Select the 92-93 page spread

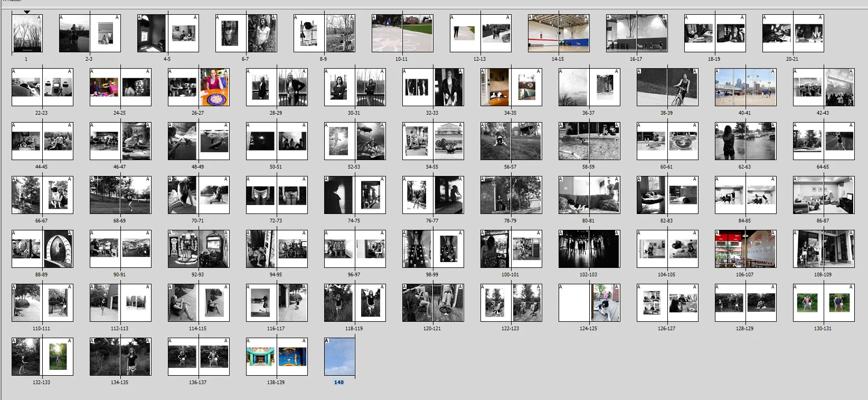click(x=198, y=249)
